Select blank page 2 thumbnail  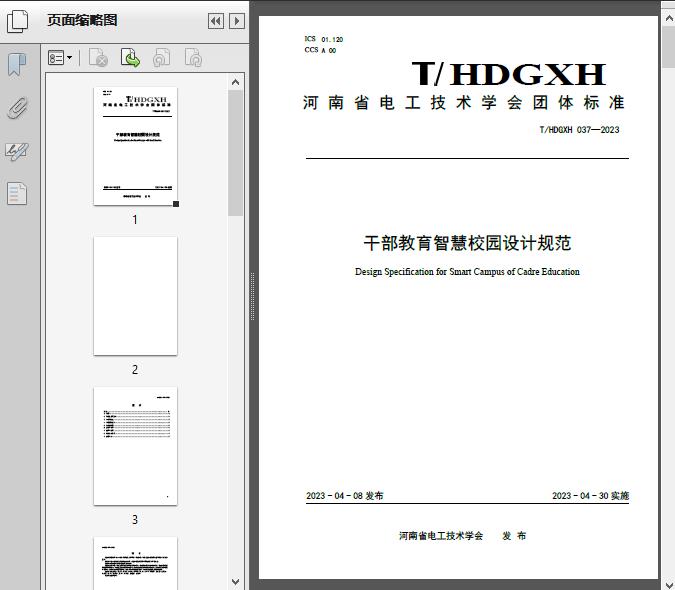[135, 296]
